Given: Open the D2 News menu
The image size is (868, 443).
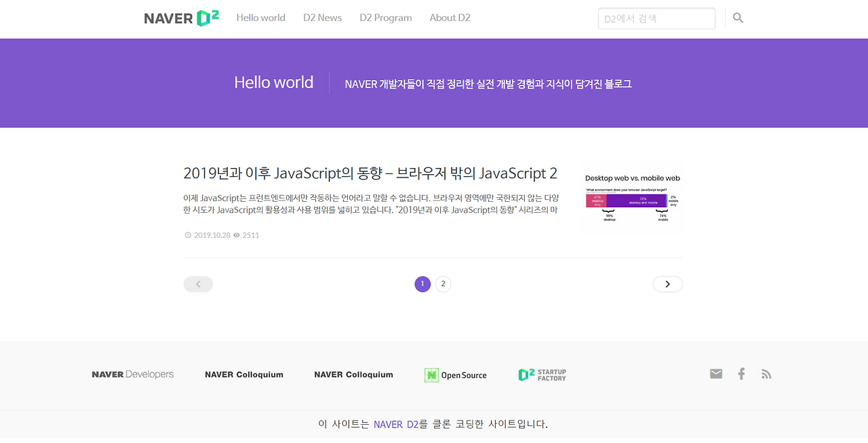Looking at the screenshot, I should point(323,18).
